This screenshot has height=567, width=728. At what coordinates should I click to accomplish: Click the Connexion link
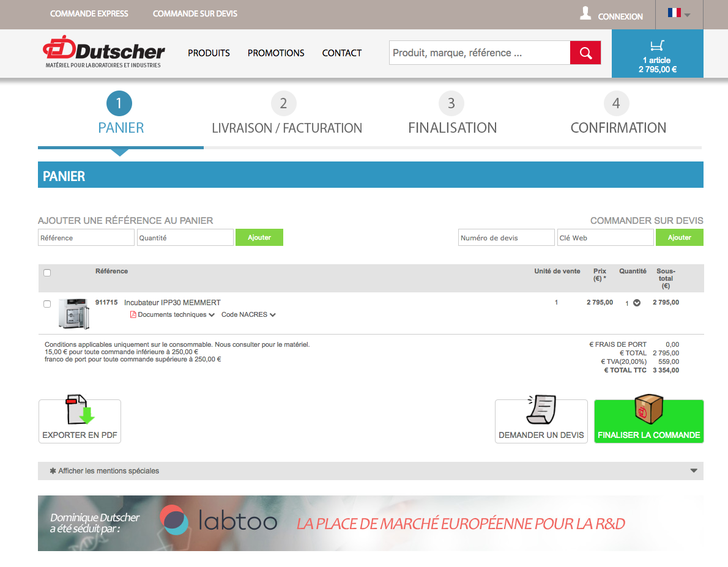point(620,17)
